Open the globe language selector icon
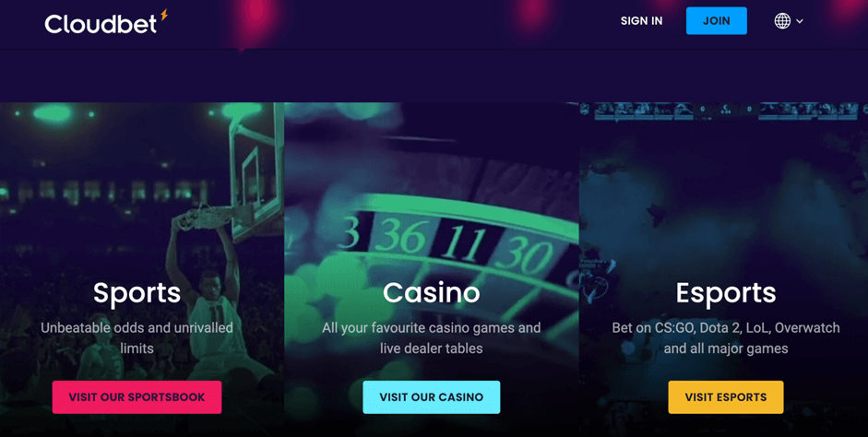The height and width of the screenshot is (437, 868). click(x=782, y=21)
